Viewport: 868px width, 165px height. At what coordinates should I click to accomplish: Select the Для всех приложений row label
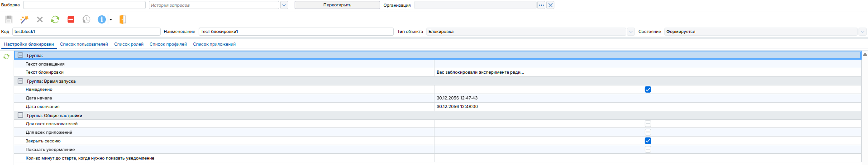[49, 132]
